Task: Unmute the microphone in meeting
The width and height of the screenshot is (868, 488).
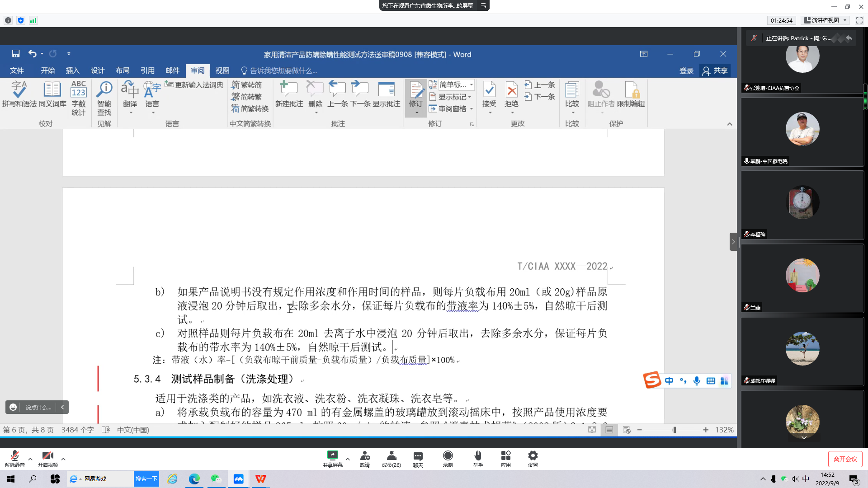Action: pyautogui.click(x=15, y=459)
